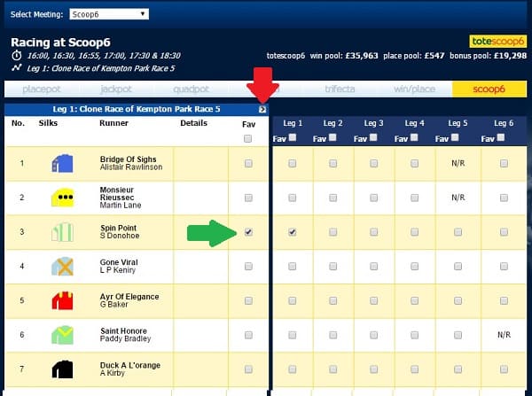Click N/R cell for runner 1 in Leg 5
Screen dimensions: 532x396
[x=458, y=163]
